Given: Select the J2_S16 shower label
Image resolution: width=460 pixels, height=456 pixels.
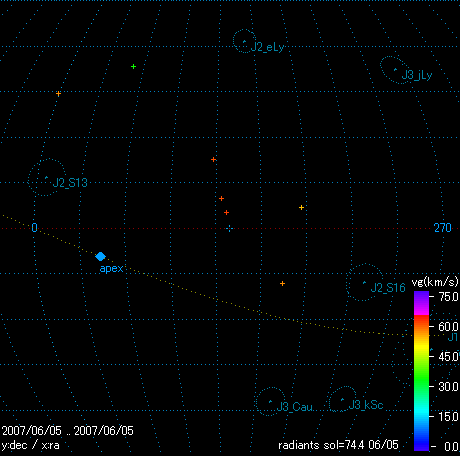Looking at the screenshot, I should (388, 288).
